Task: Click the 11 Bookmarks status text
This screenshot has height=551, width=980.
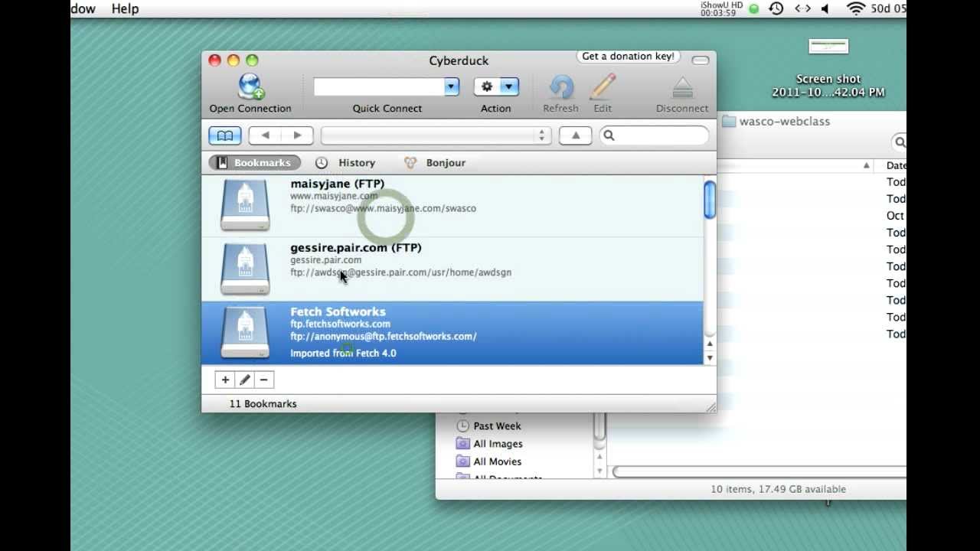Action: tap(263, 403)
